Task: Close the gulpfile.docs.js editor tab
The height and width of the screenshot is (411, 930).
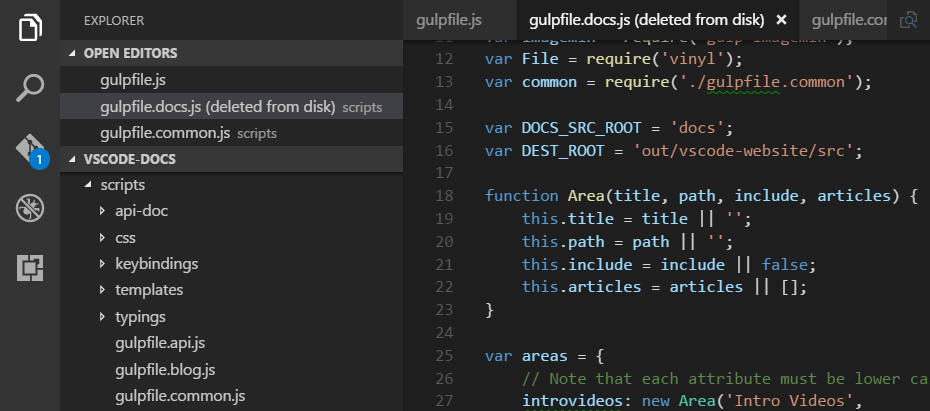Action: [782, 19]
